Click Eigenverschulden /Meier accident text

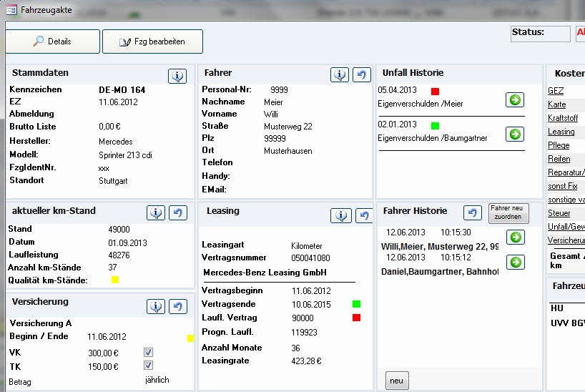(420, 104)
